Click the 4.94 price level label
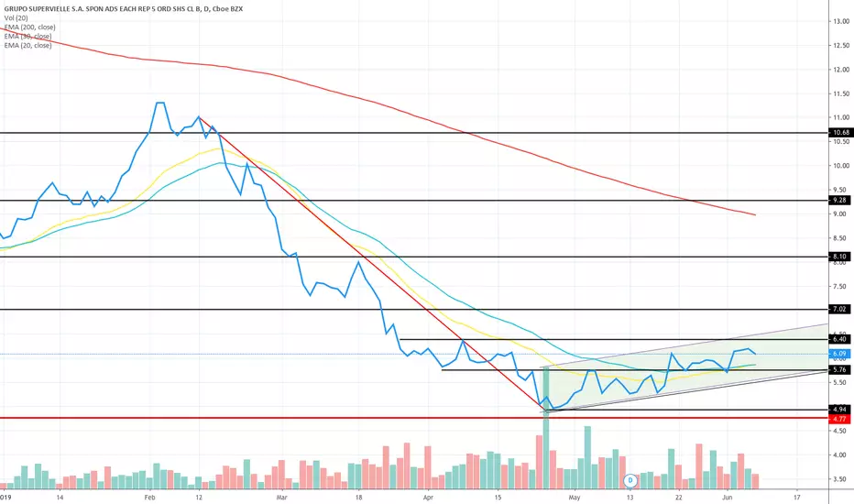Image resolution: width=854 pixels, height=504 pixels. click(x=840, y=410)
